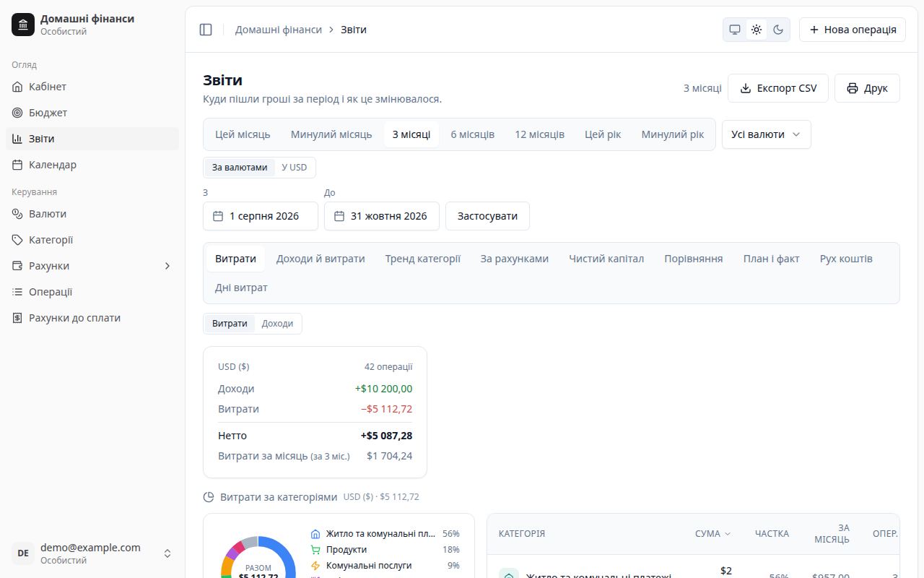This screenshot has height=578, width=924.
Task: Select the 6 місяців period
Action: click(473, 134)
